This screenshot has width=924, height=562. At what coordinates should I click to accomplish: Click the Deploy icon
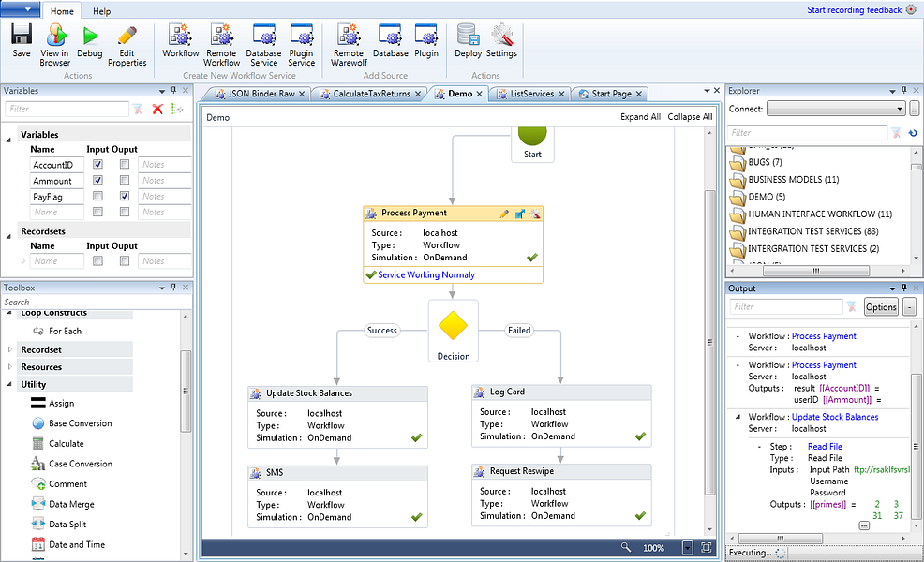tap(468, 37)
